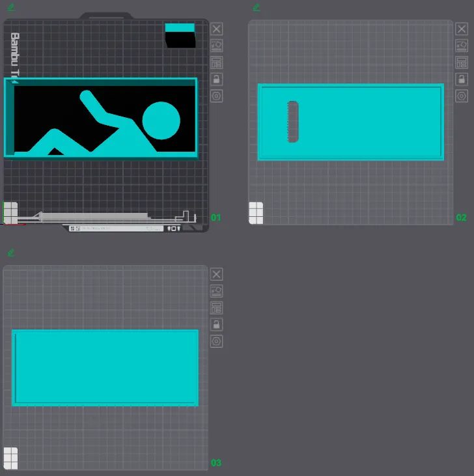Click the green plate number 01

[216, 217]
